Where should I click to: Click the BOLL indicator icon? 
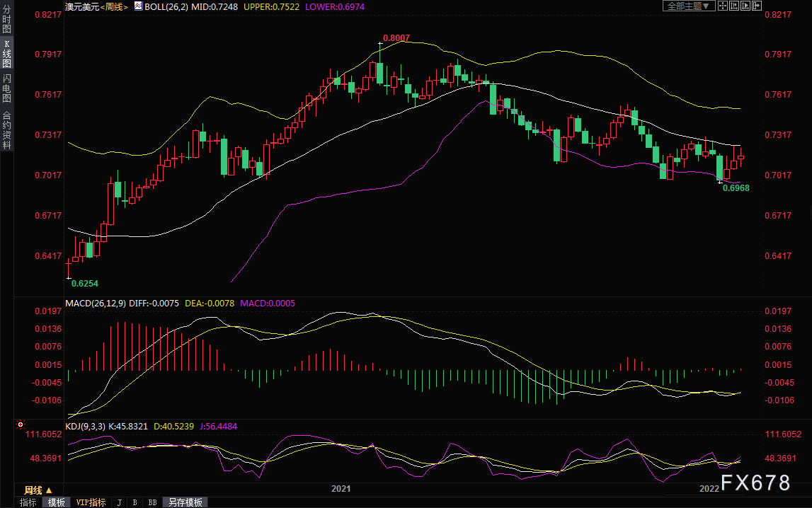click(138, 6)
